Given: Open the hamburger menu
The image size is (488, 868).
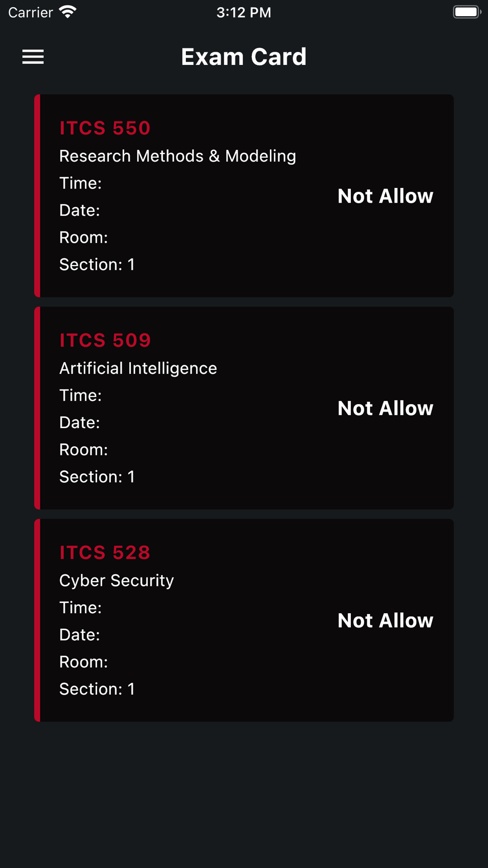Looking at the screenshot, I should pyautogui.click(x=33, y=57).
